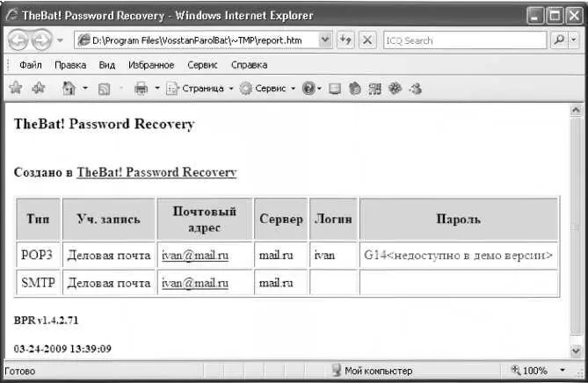Click the scrollbar down arrow

coord(576,351)
